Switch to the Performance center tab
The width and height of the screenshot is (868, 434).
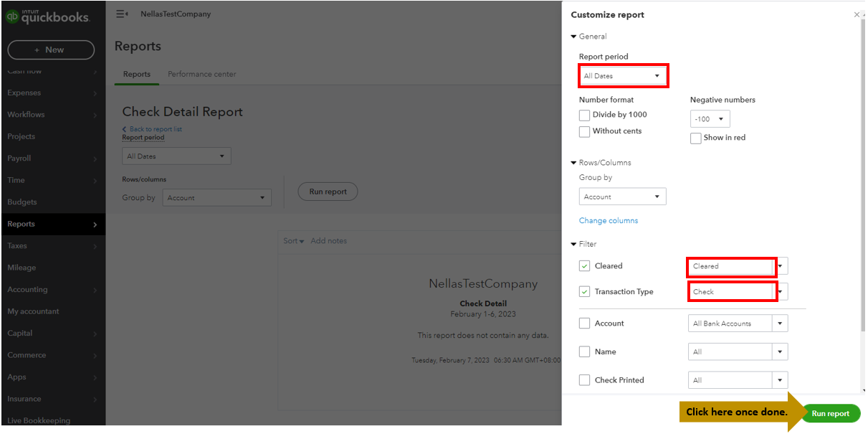201,75
